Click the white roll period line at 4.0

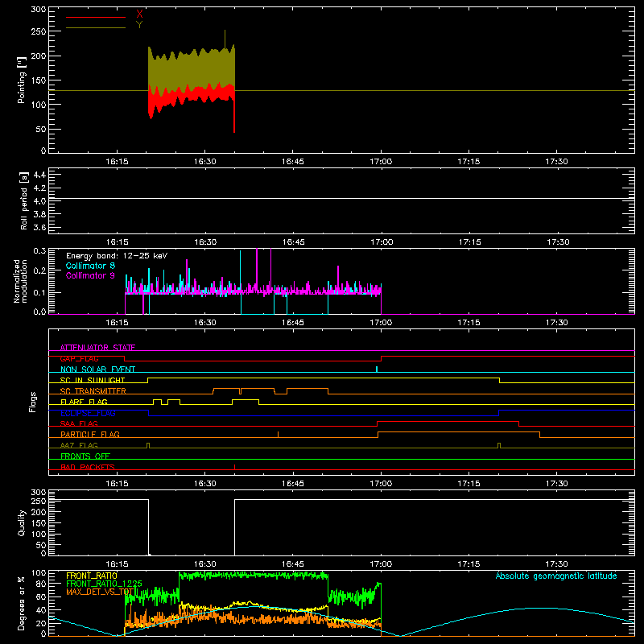[341, 199]
